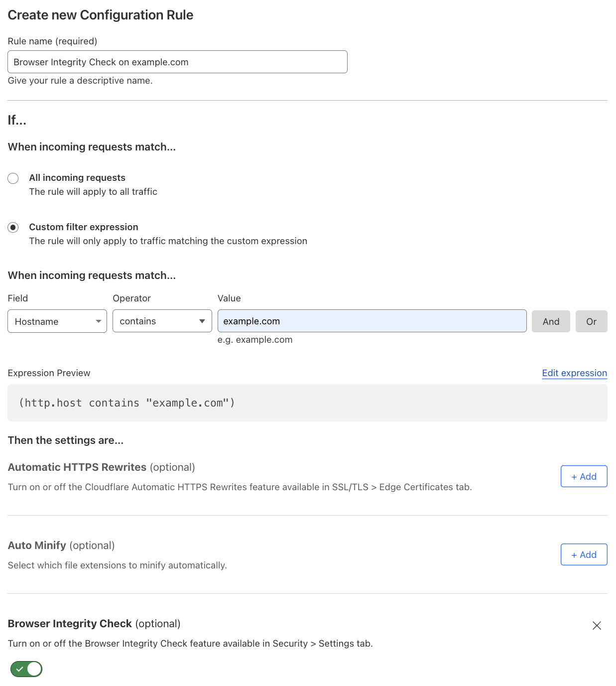Open the Edit expression link

coord(574,373)
